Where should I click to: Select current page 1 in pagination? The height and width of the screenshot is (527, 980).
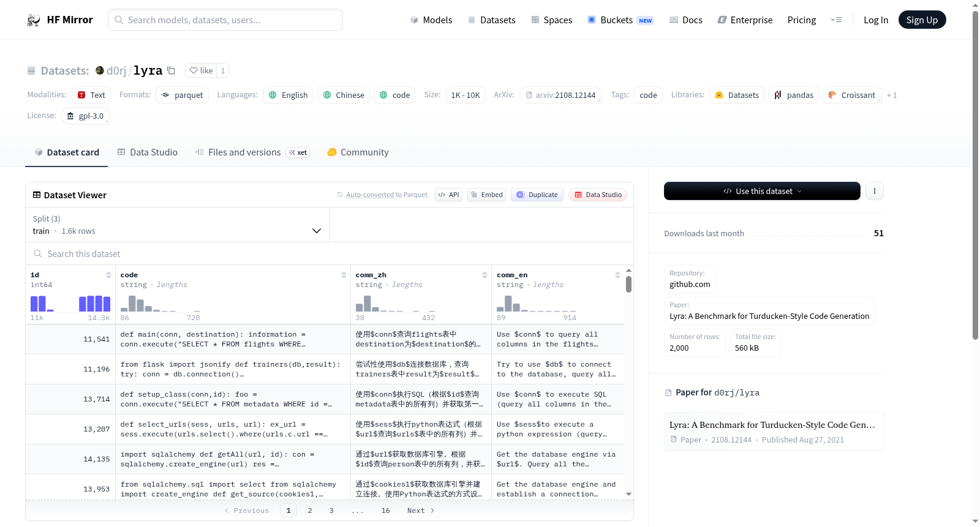(288, 510)
